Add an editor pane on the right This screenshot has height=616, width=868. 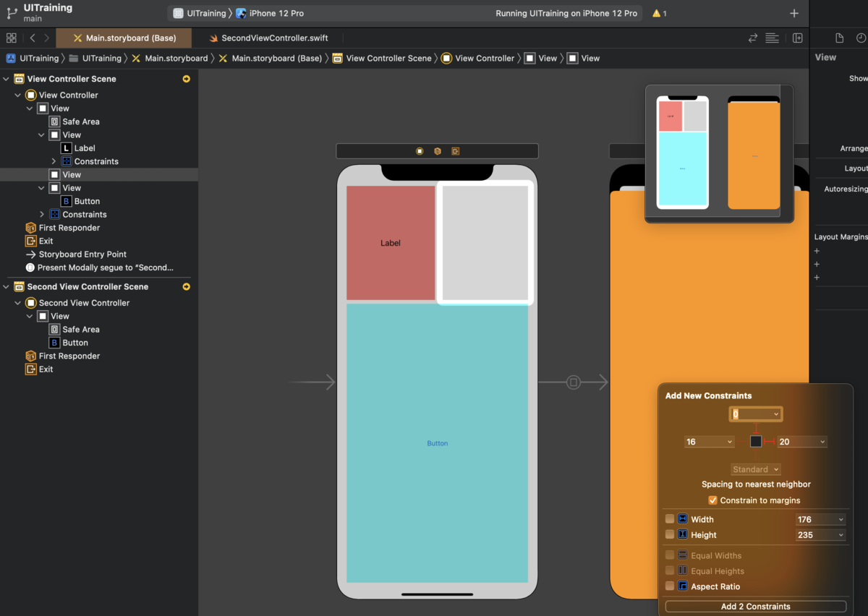tap(798, 38)
